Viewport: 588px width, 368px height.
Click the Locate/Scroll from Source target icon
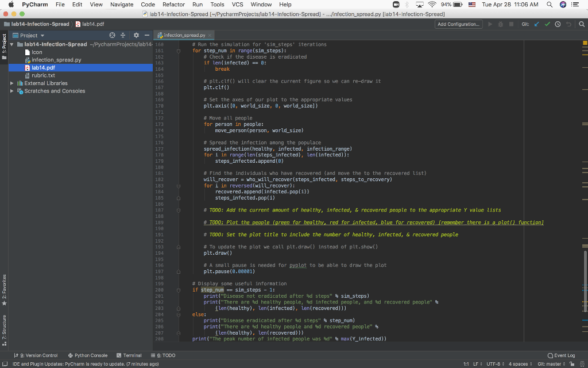[x=112, y=35]
